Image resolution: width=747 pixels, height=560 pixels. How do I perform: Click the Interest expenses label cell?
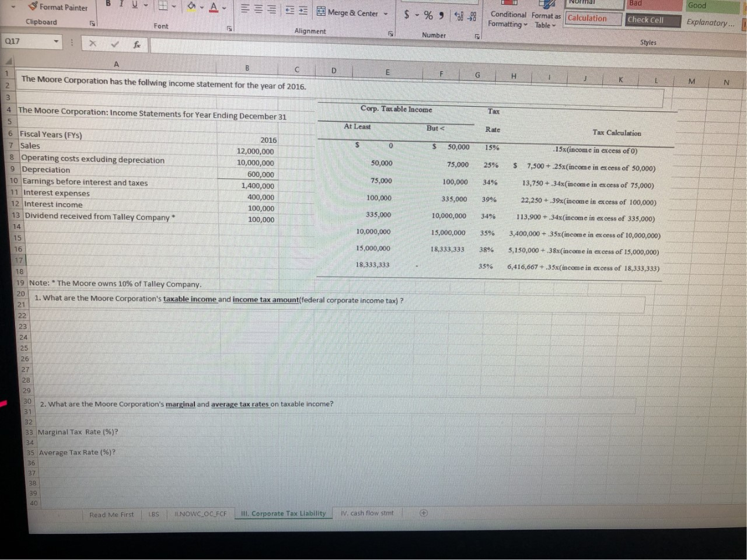point(56,193)
